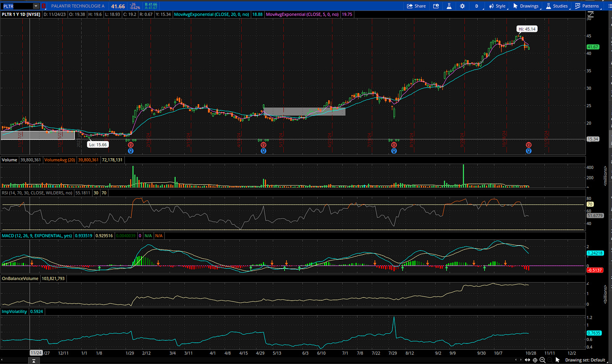The width and height of the screenshot is (612, 364).
Task: Click the ImpVolatility study label
Action: click(x=14, y=312)
